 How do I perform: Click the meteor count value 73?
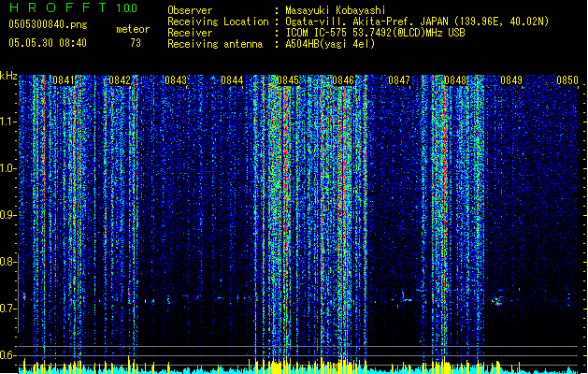click(136, 43)
